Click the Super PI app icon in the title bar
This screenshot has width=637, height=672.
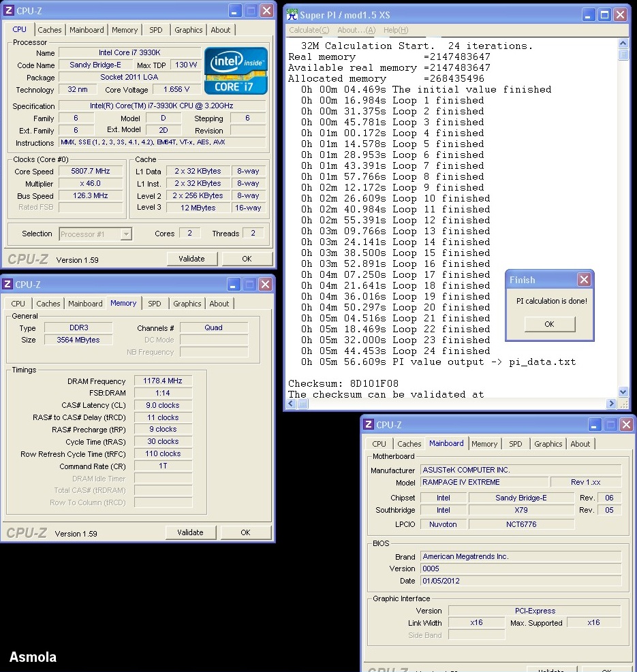coord(292,14)
